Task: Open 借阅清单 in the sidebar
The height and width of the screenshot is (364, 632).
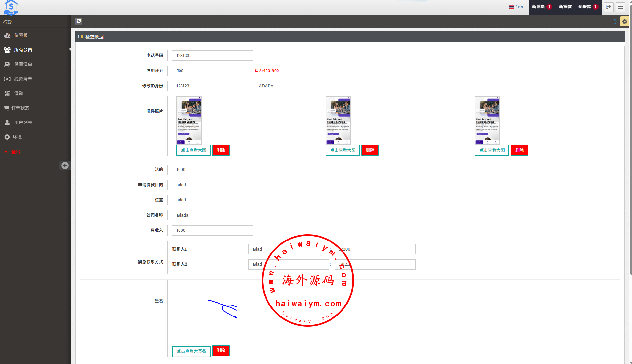Action: click(x=23, y=64)
